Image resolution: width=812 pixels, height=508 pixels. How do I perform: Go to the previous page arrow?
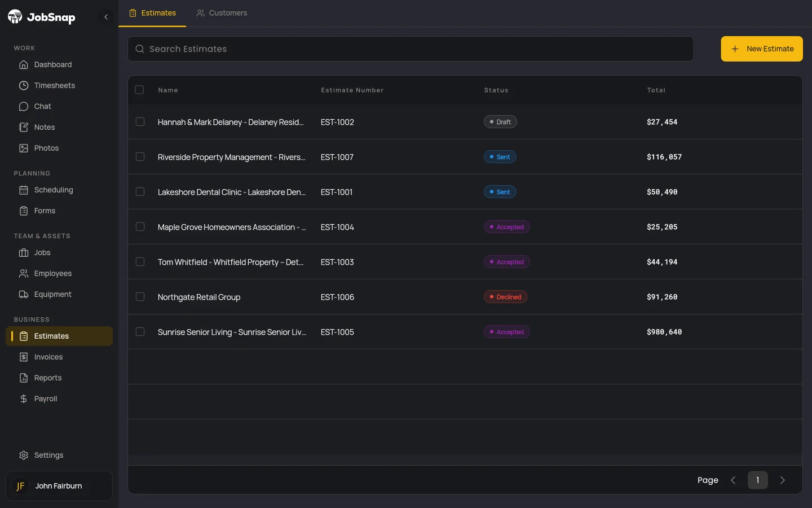(x=733, y=480)
